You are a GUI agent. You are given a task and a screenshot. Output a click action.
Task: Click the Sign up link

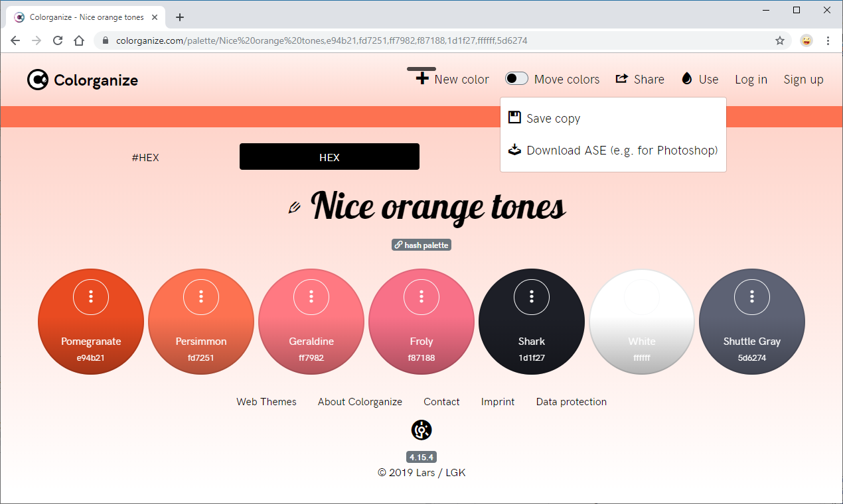tap(803, 79)
